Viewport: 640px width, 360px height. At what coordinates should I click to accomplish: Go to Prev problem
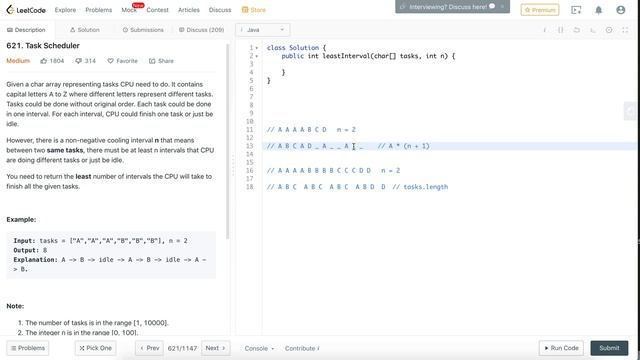click(x=149, y=348)
